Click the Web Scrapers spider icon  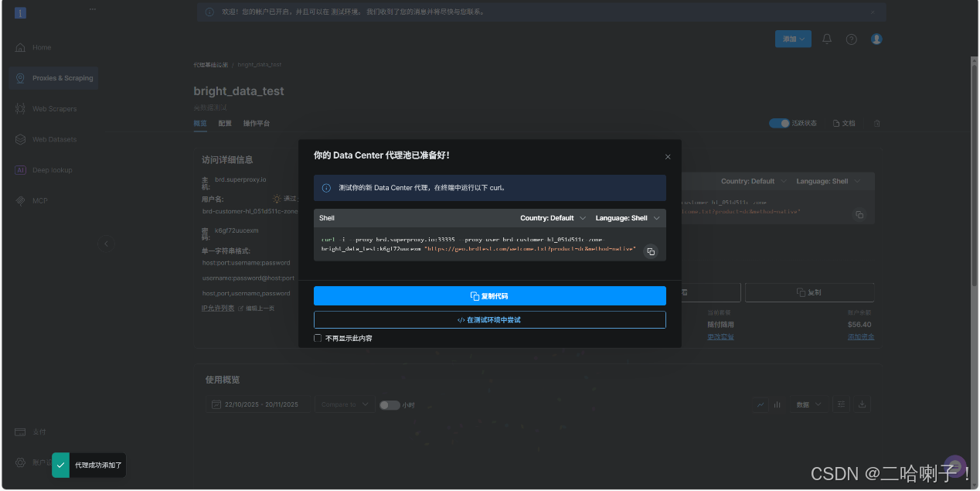[x=21, y=109]
